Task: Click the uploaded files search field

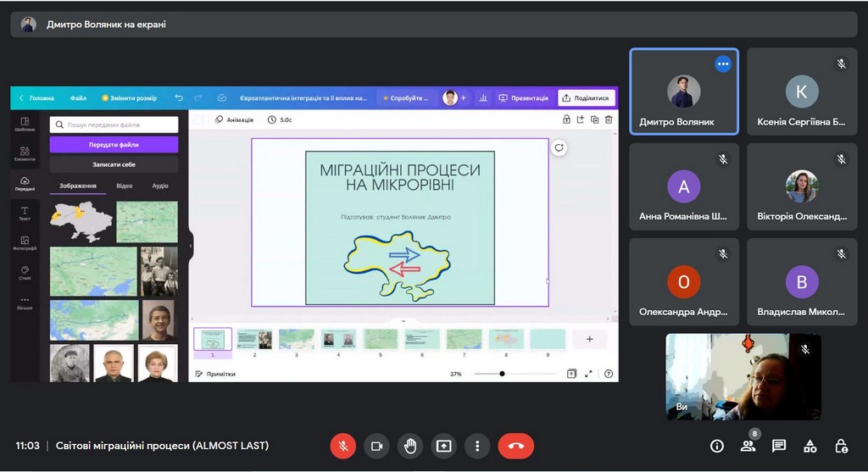Action: click(x=114, y=125)
